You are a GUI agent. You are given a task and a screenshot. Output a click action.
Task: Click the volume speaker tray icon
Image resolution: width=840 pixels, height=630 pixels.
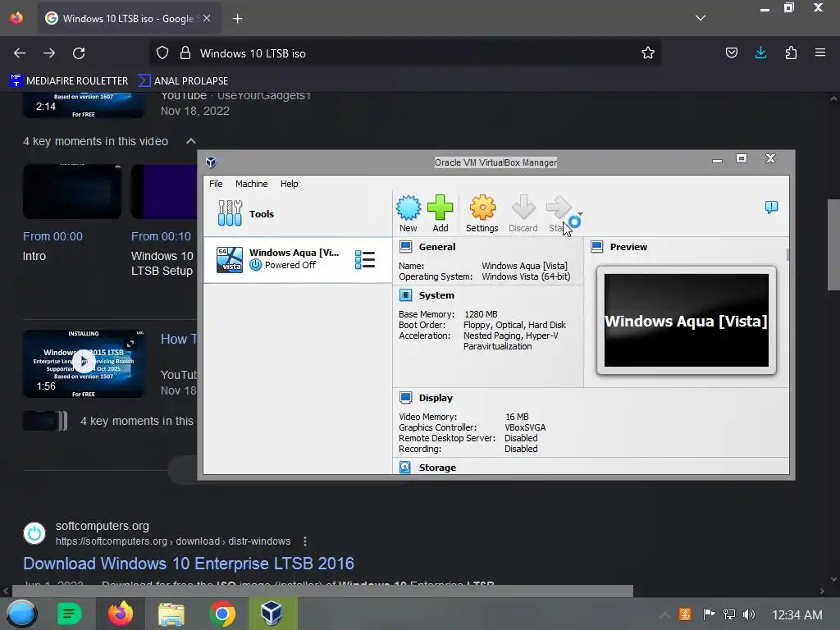click(749, 614)
